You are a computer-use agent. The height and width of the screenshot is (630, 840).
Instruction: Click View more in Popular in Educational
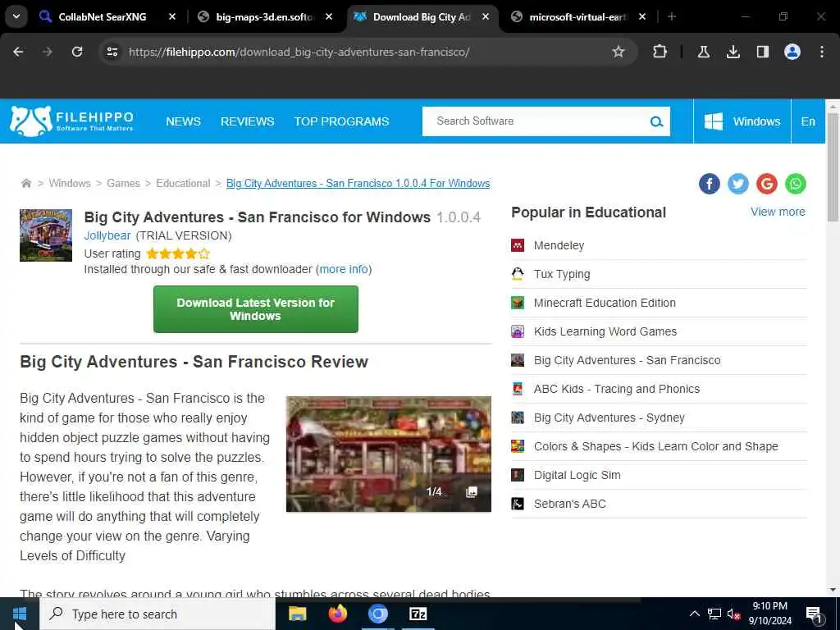click(x=778, y=212)
